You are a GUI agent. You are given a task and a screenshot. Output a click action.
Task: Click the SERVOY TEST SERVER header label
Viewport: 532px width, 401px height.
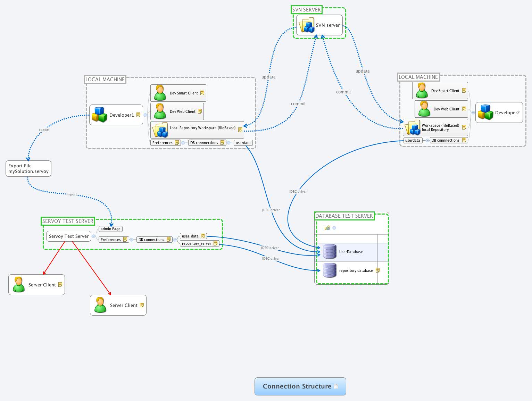pos(67,221)
